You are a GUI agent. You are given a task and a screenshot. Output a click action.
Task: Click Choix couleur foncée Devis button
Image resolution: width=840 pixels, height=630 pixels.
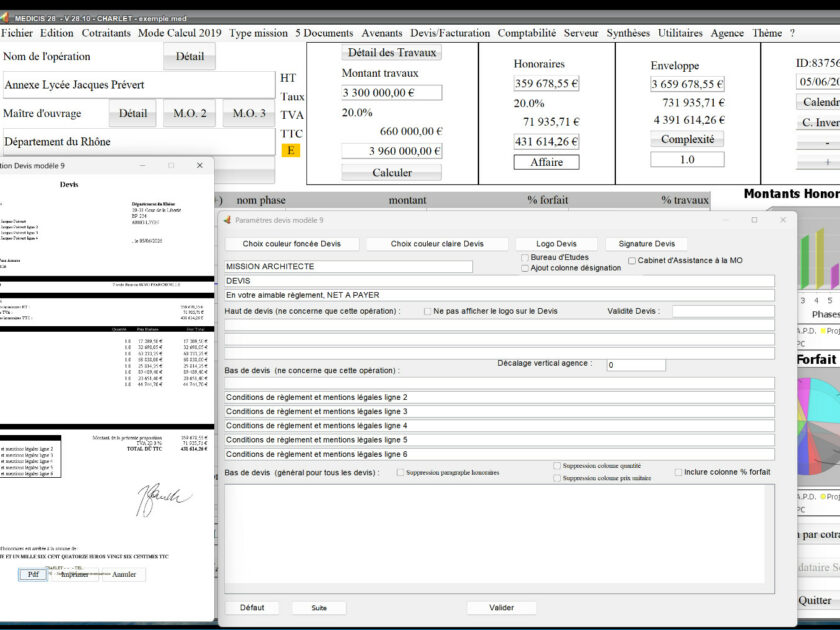tap(291, 244)
